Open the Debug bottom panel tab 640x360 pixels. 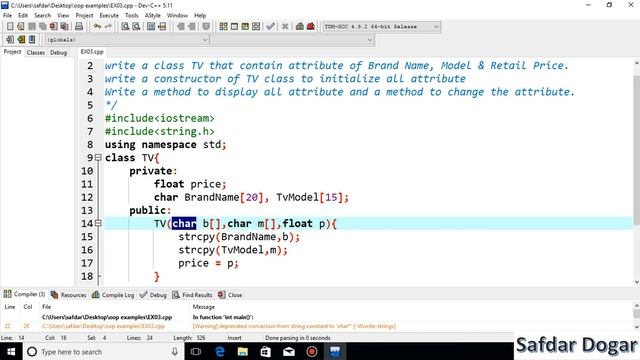tap(153, 295)
